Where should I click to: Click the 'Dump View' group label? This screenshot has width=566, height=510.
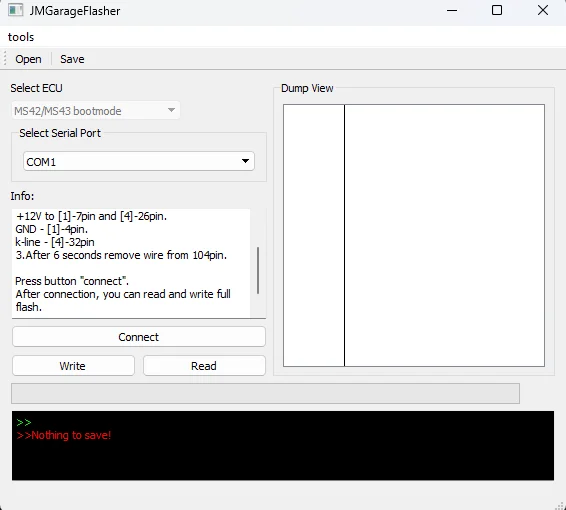pos(307,88)
